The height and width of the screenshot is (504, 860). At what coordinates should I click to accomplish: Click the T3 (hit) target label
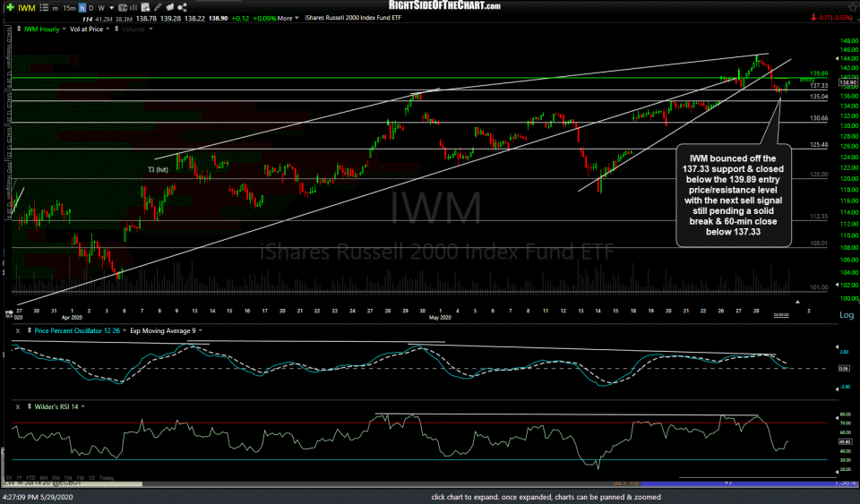(x=158, y=170)
